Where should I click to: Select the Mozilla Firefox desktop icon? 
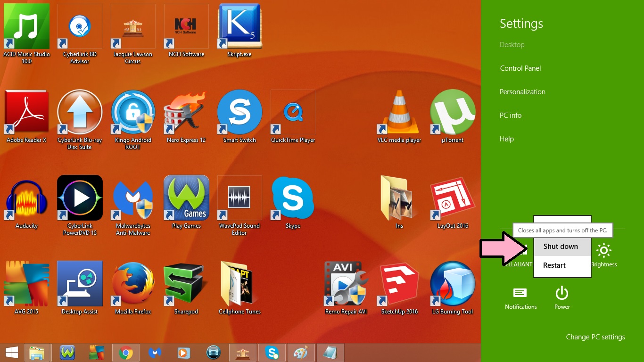tap(133, 288)
